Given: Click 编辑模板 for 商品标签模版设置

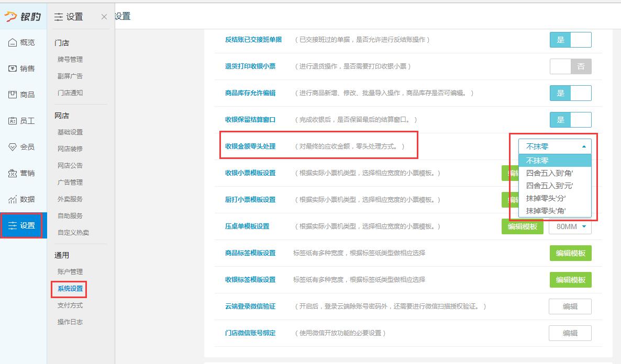Looking at the screenshot, I should [x=570, y=253].
